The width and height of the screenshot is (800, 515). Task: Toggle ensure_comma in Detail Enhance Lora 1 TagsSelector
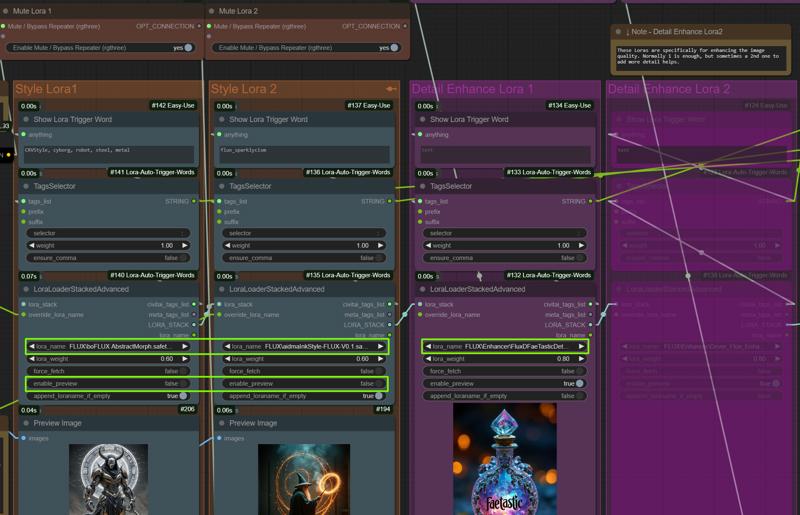505,258
